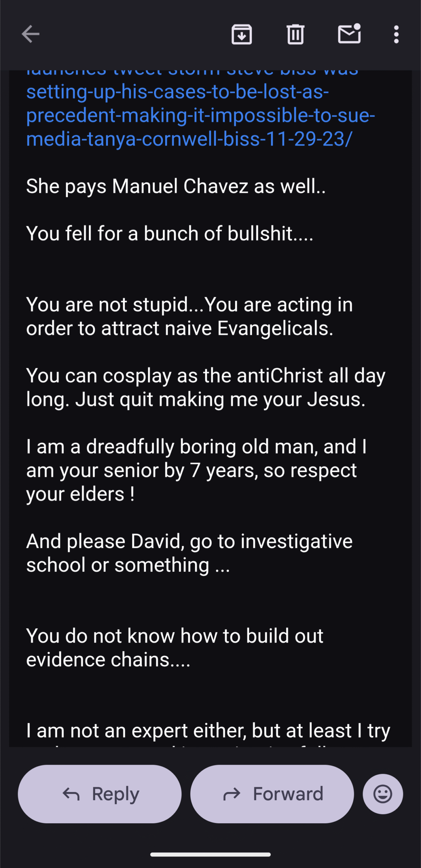Image resolution: width=421 pixels, height=868 pixels.
Task: Tap the 'And please David' paragraph
Action: coord(189,553)
